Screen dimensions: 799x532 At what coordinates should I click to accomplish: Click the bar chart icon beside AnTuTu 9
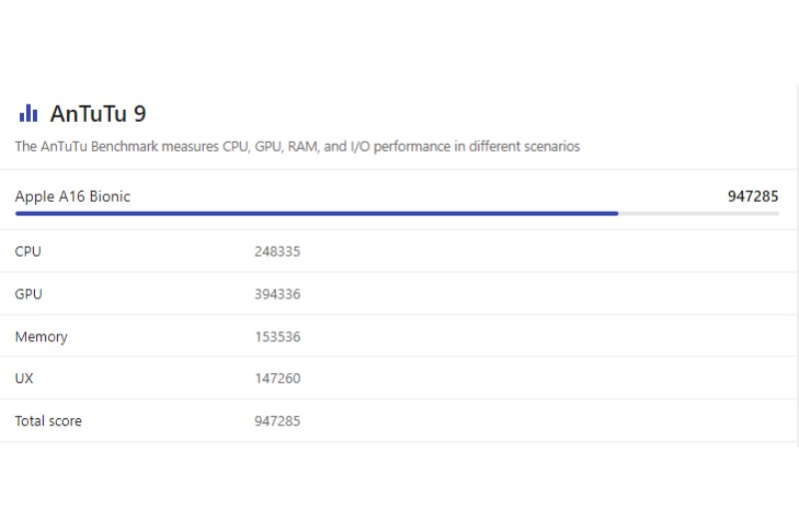point(28,113)
